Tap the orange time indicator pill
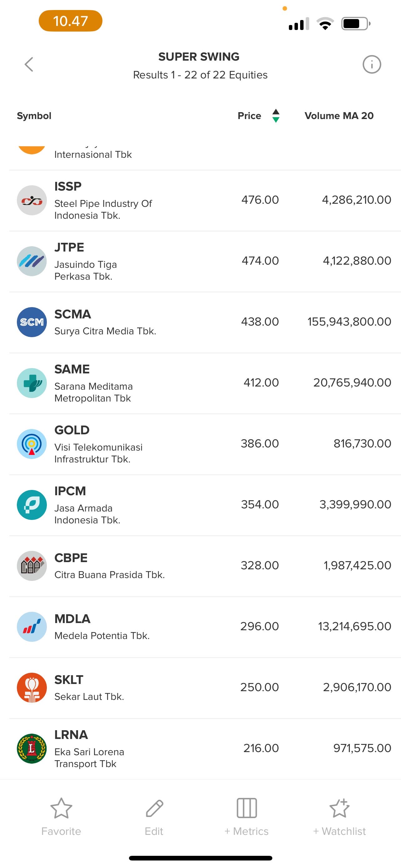This screenshot has height=868, width=401. tap(70, 21)
